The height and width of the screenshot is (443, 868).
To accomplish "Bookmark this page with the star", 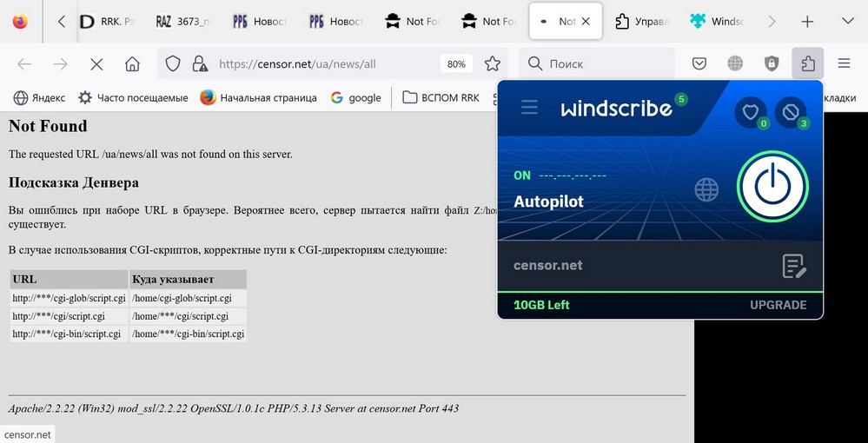I will [492, 63].
